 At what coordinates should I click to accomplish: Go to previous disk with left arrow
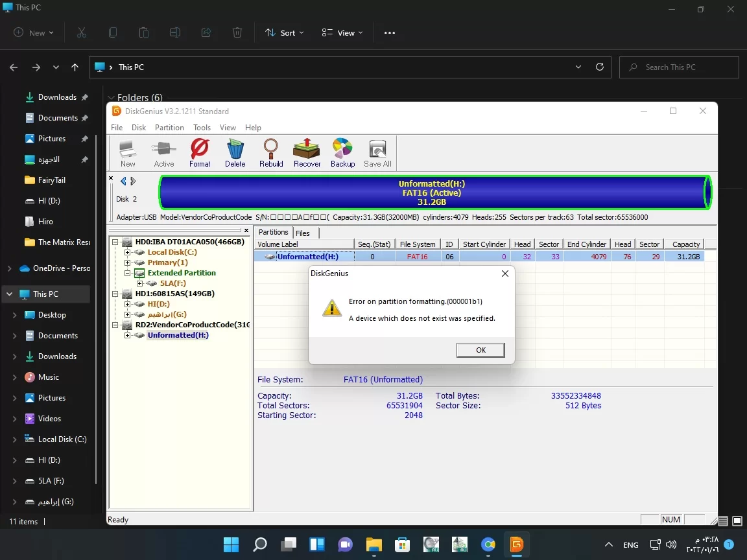point(123,181)
